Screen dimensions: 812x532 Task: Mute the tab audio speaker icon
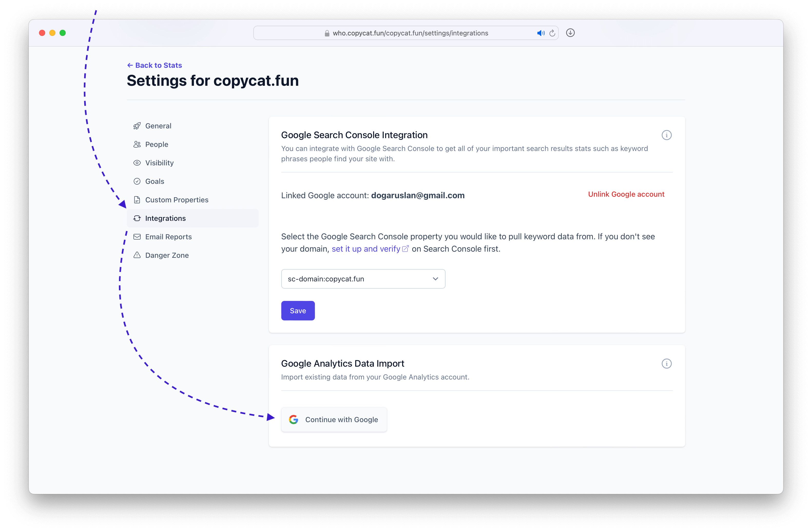coord(541,33)
